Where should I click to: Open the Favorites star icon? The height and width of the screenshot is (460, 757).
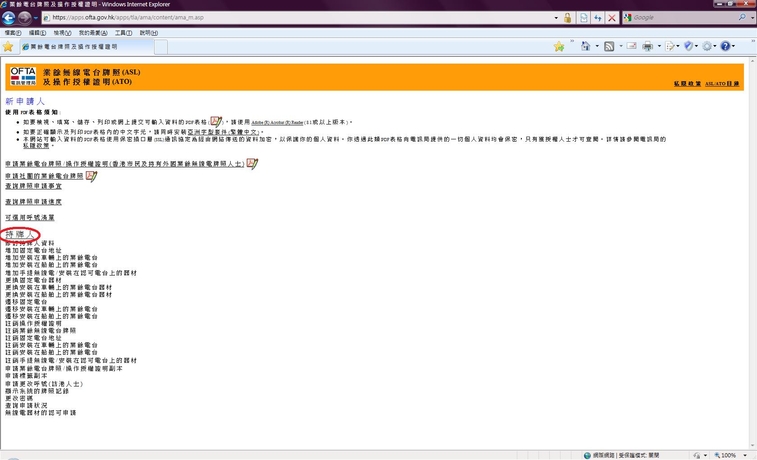(x=8, y=46)
